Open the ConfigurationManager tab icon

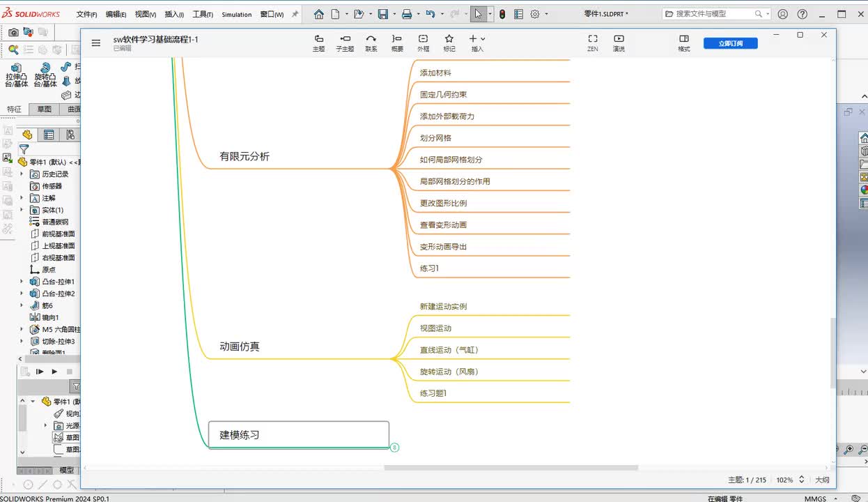[x=70, y=135]
